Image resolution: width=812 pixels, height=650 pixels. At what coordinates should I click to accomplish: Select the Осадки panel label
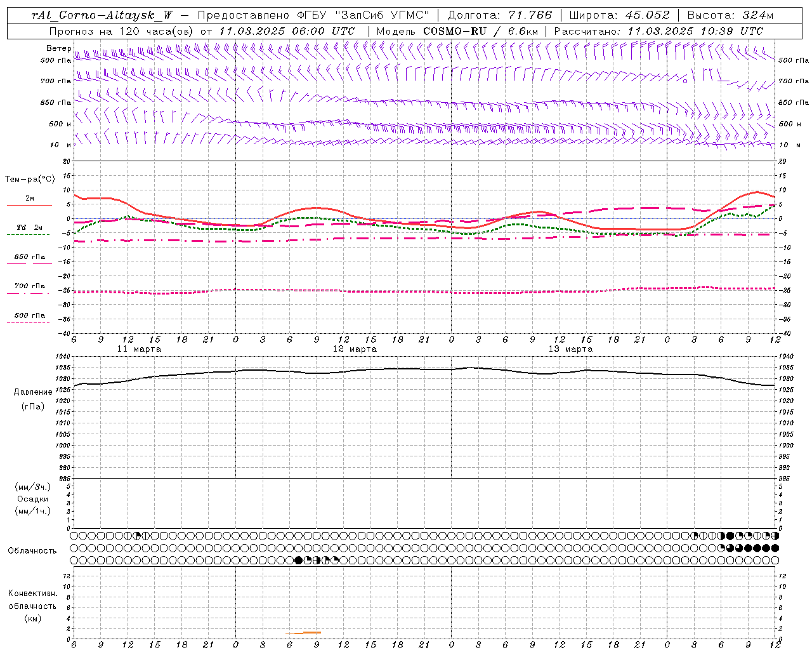pos(33,499)
